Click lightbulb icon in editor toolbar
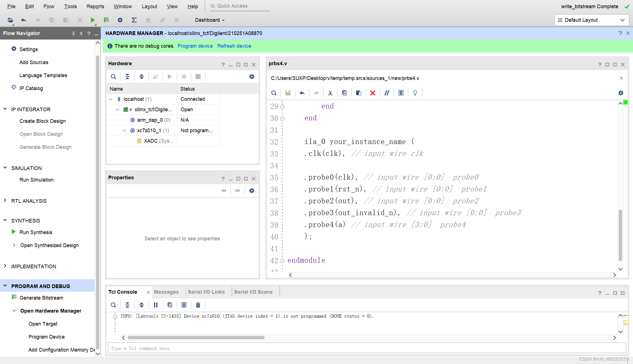633x364 pixels. click(415, 93)
